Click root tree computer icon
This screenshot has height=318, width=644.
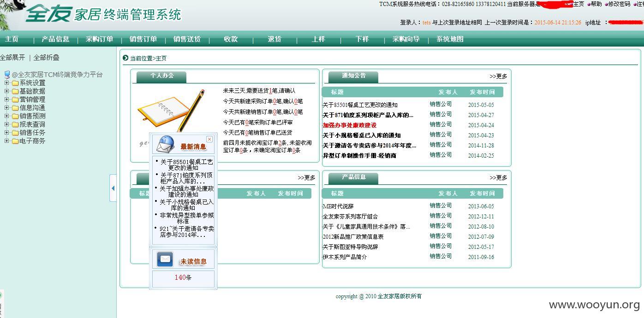click(x=7, y=75)
